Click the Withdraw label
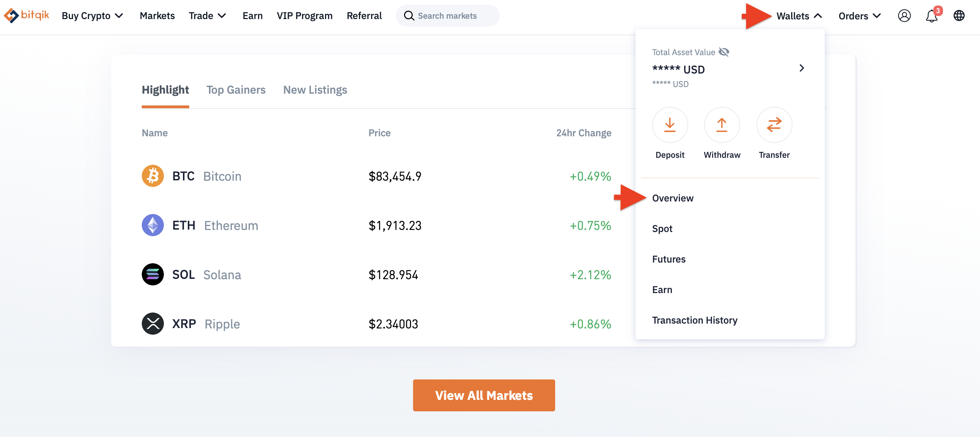This screenshot has height=437, width=980. coord(722,155)
